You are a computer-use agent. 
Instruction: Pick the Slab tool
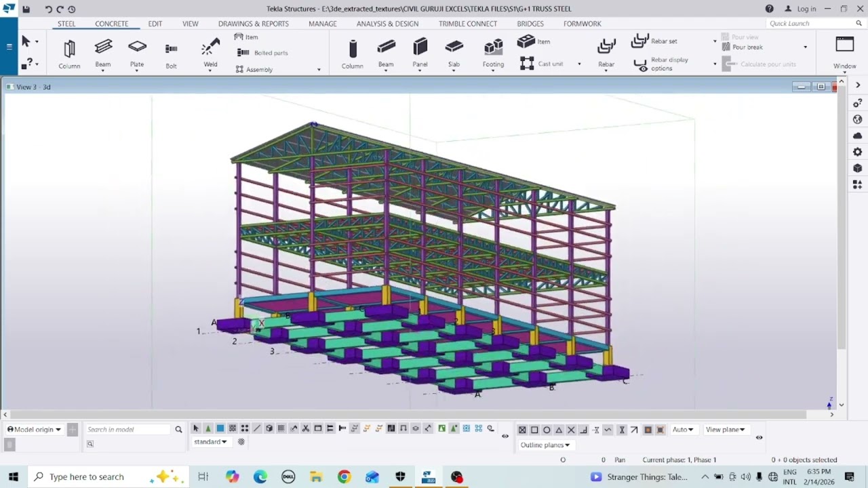coord(454,53)
